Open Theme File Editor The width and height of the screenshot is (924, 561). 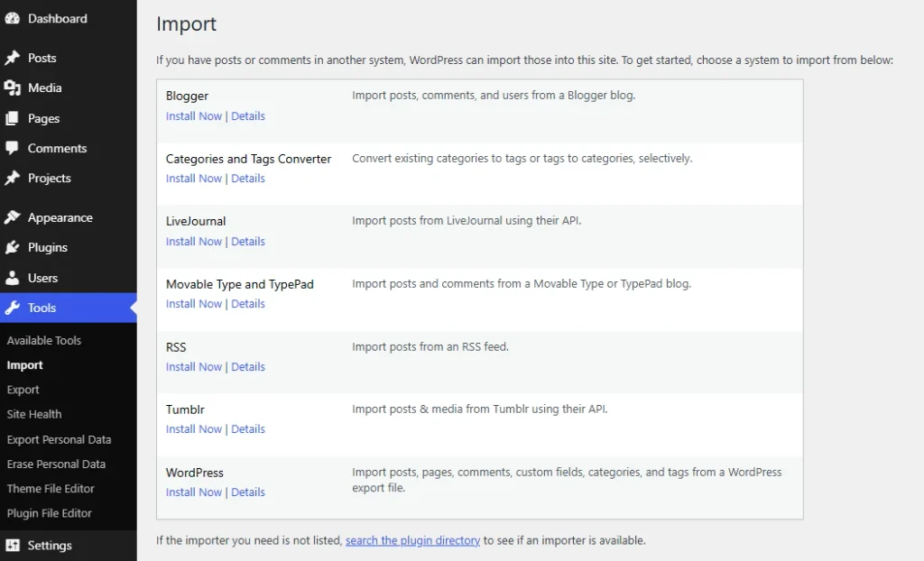[x=51, y=489]
